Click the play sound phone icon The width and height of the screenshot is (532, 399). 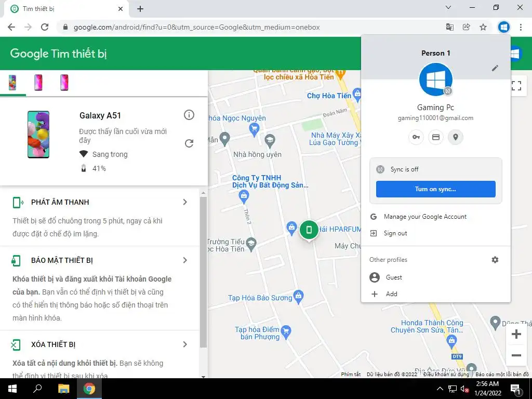[x=17, y=202]
